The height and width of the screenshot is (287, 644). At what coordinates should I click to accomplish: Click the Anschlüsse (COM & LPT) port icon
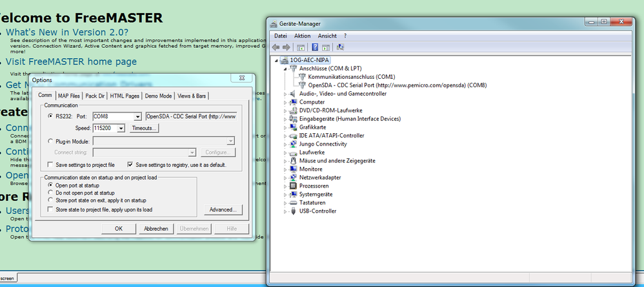[x=293, y=69]
